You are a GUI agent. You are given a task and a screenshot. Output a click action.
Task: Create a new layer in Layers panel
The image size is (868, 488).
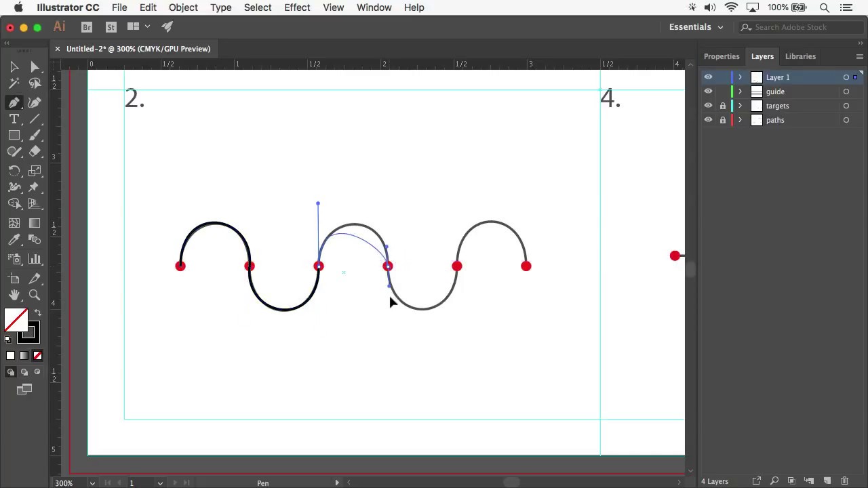coord(827,481)
